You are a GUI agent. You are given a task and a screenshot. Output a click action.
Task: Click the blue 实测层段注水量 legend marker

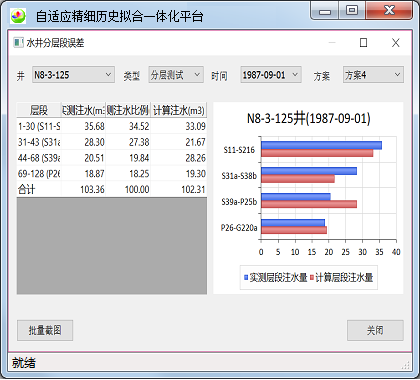[246, 277]
